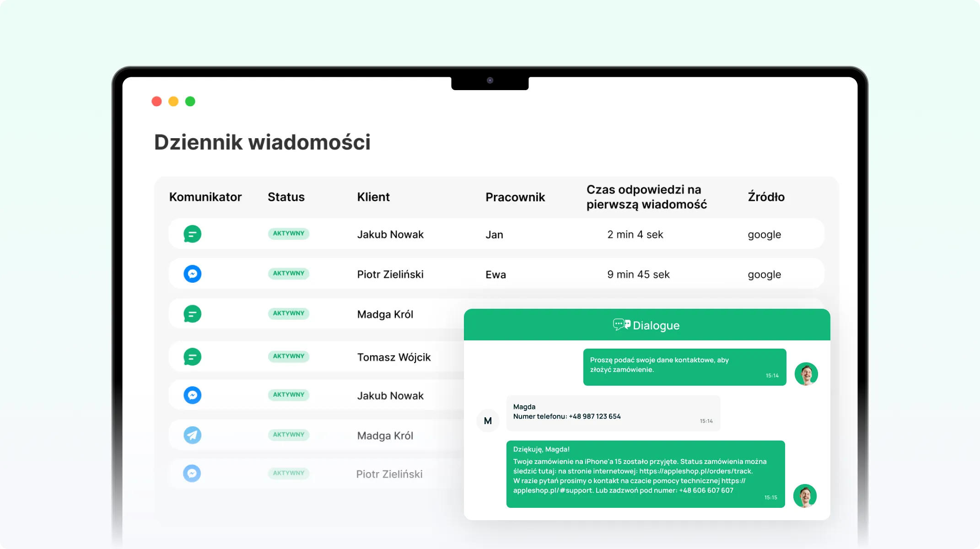Click the Dialogue speech-bubble logo icon
This screenshot has width=980, height=549.
point(621,325)
